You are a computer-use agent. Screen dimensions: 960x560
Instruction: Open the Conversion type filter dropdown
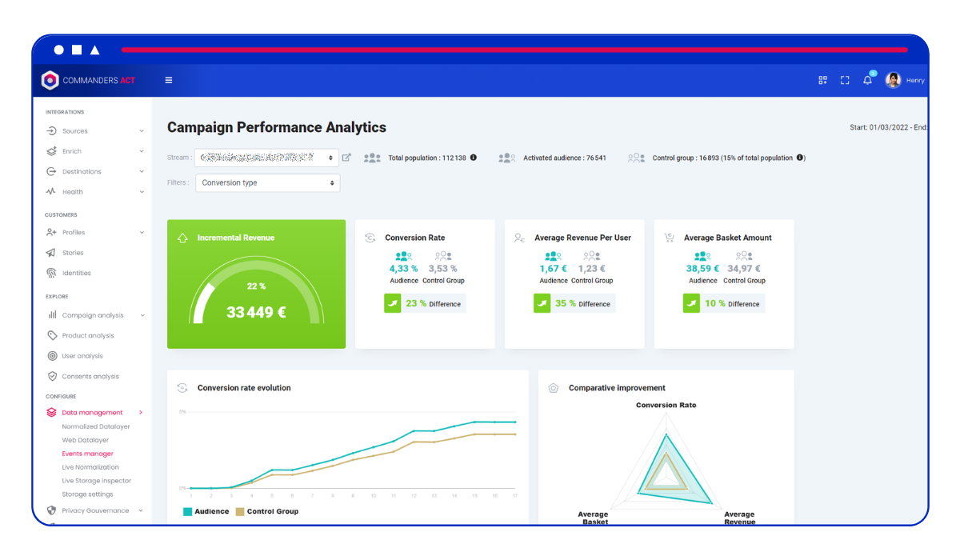coord(267,183)
